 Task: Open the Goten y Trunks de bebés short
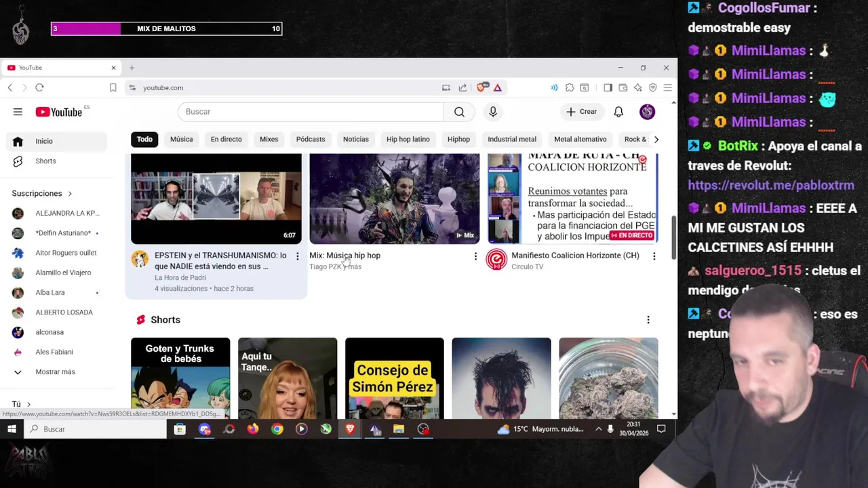coord(180,378)
